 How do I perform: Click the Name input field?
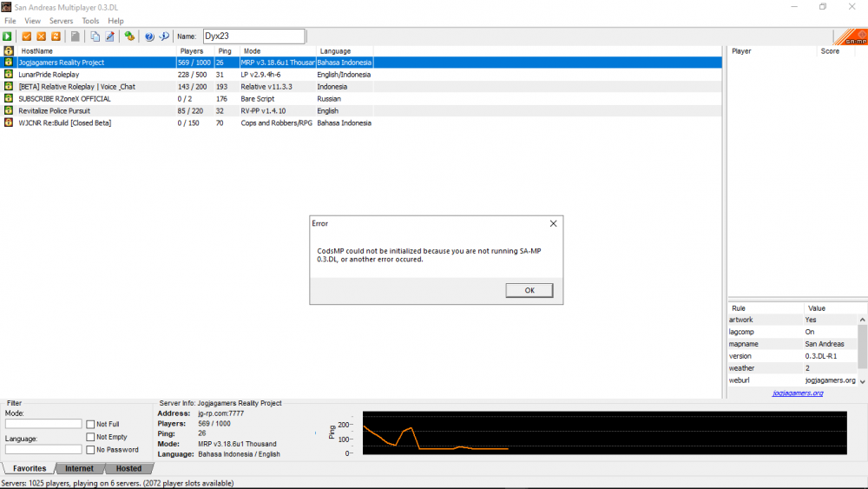tap(253, 36)
